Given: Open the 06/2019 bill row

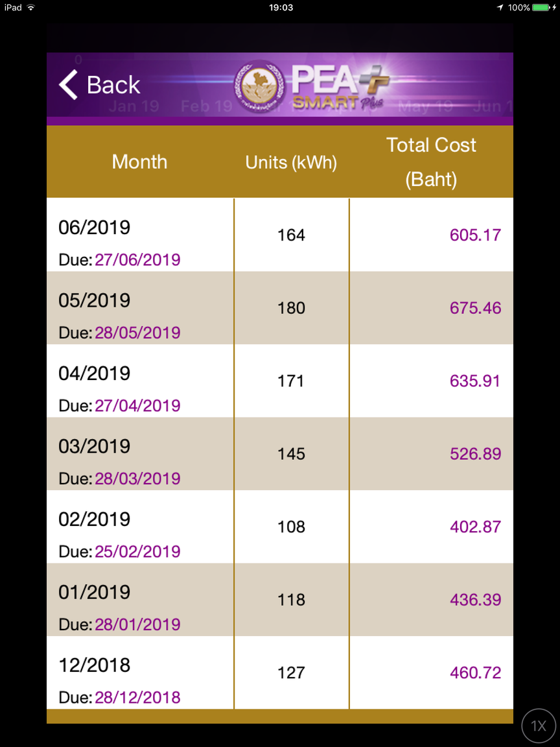Looking at the screenshot, I should (x=280, y=235).
